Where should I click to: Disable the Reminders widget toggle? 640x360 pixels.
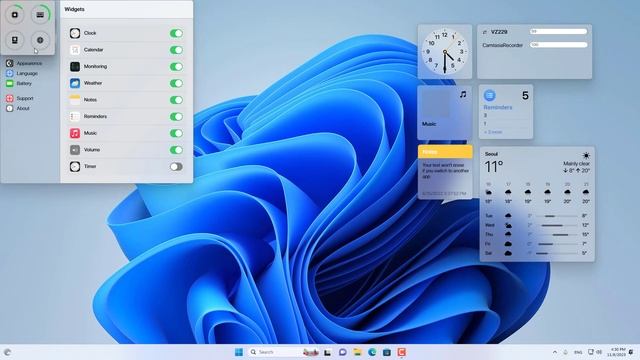(x=176, y=117)
